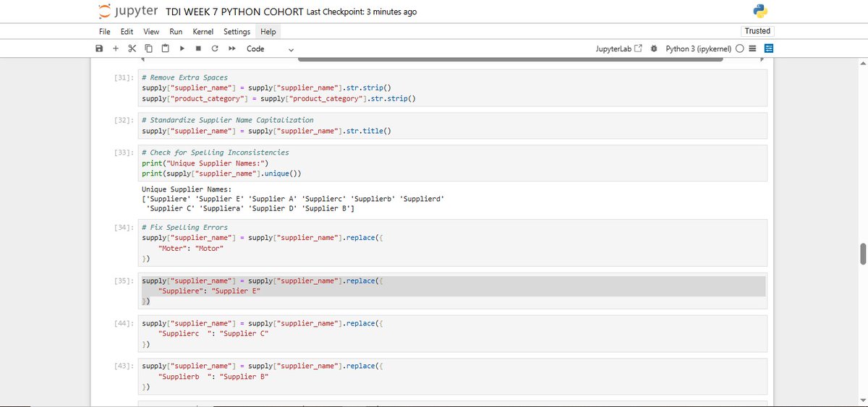Click the [35]: cell prompt
Image resolution: width=868 pixels, height=407 pixels.
pyautogui.click(x=124, y=280)
